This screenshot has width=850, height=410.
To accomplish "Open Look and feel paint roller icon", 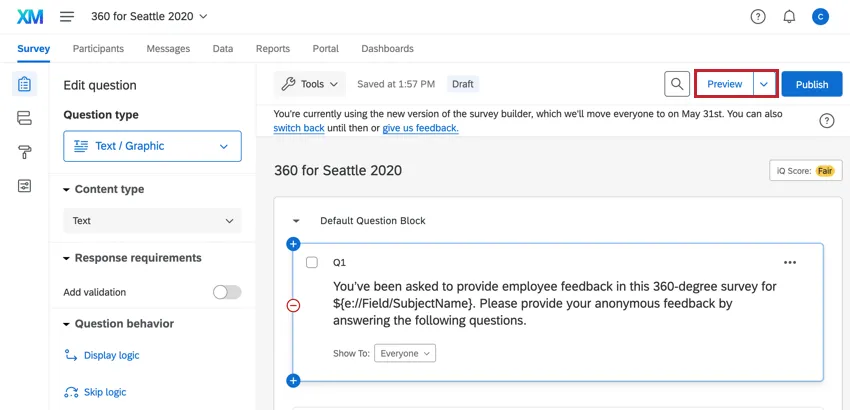I will pos(24,152).
